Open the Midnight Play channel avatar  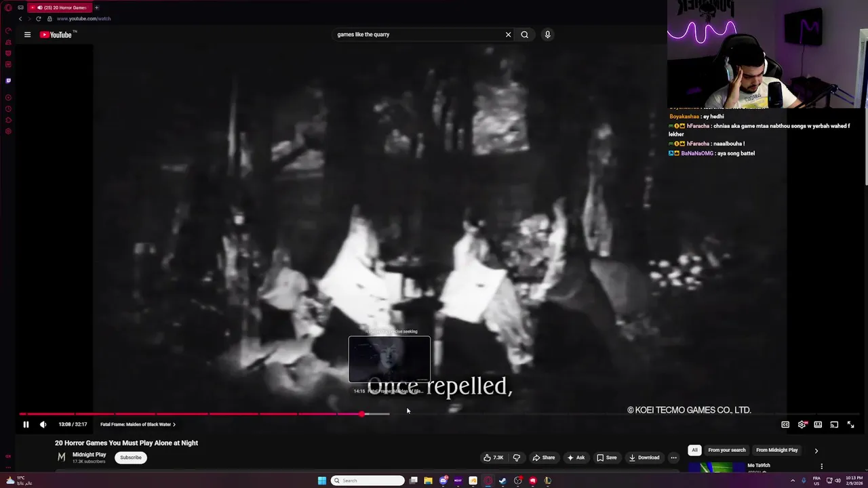tap(61, 457)
